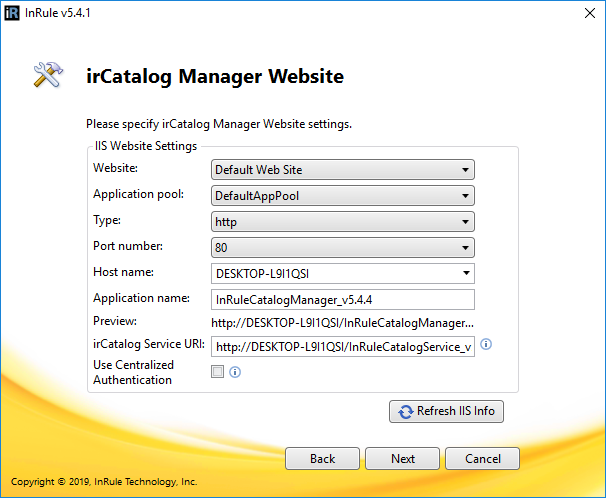Click the 'Application name:' label
The height and width of the screenshot is (498, 606).
coord(141,298)
